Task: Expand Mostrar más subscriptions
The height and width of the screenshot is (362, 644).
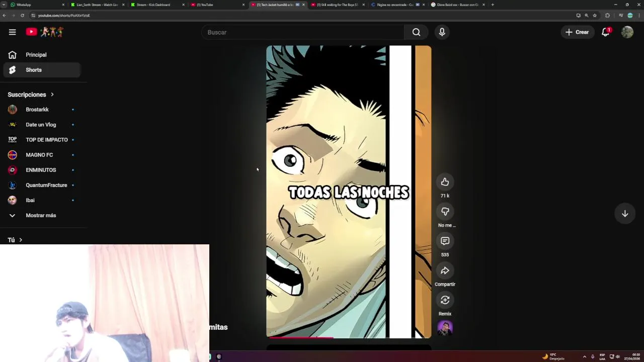Action: pos(42,215)
